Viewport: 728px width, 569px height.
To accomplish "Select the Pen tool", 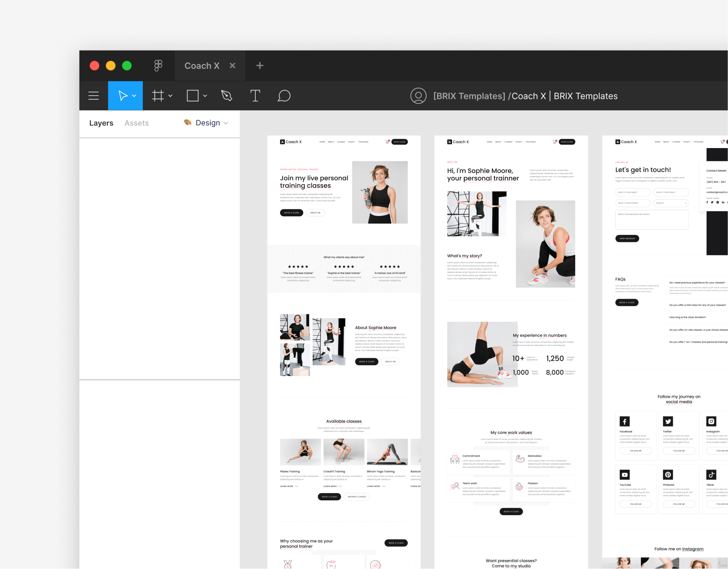I will pos(227,96).
